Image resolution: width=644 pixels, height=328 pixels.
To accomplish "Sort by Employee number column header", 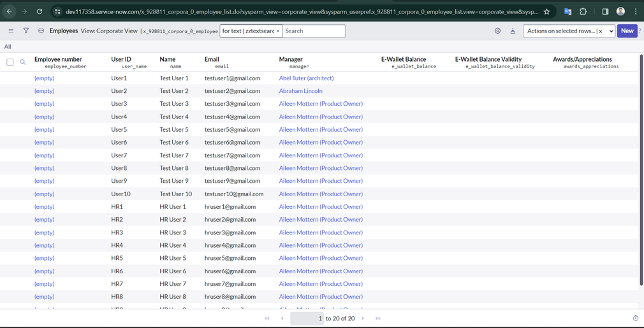I will click(x=58, y=59).
